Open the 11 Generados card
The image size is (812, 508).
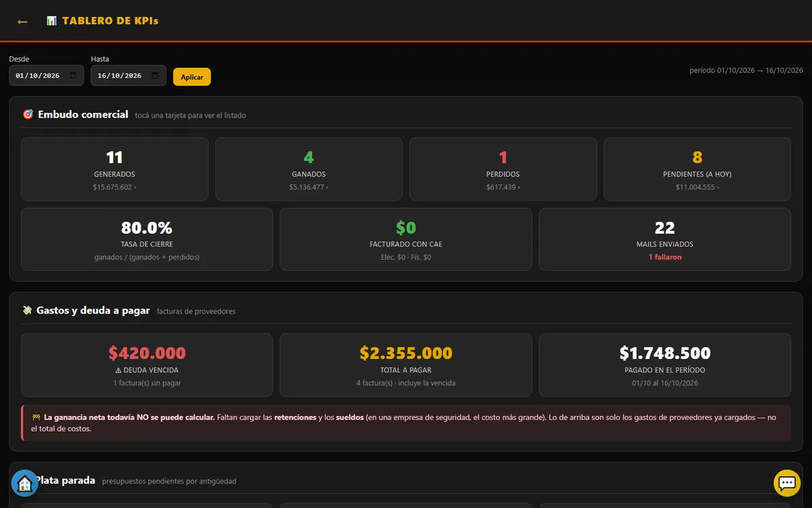[x=114, y=169]
